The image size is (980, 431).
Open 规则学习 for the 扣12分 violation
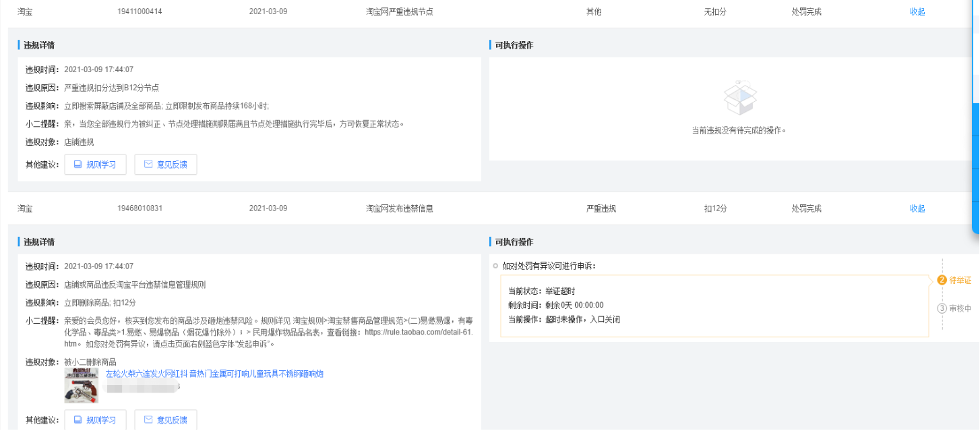coord(95,420)
